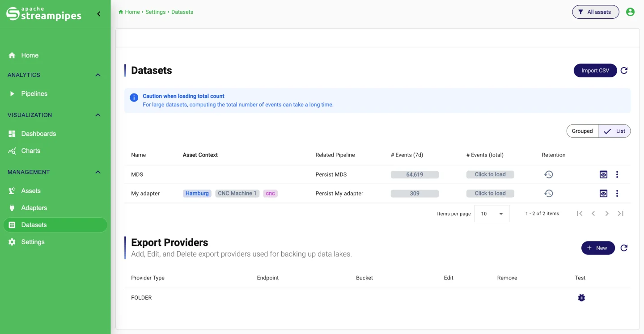Click the Import CSV button

click(x=595, y=71)
